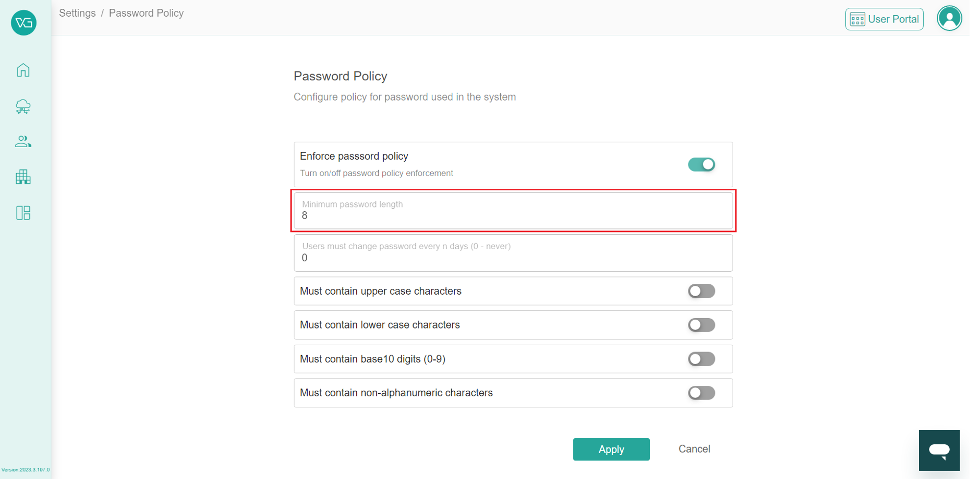Open the building organization sidebar icon
Viewport: 980px width, 479px height.
(x=23, y=177)
